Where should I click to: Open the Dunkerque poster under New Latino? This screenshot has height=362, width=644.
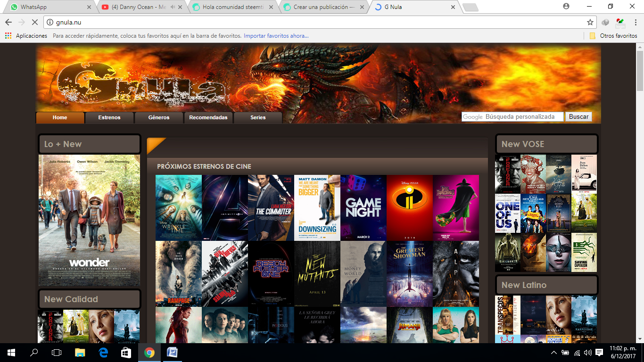(584, 315)
